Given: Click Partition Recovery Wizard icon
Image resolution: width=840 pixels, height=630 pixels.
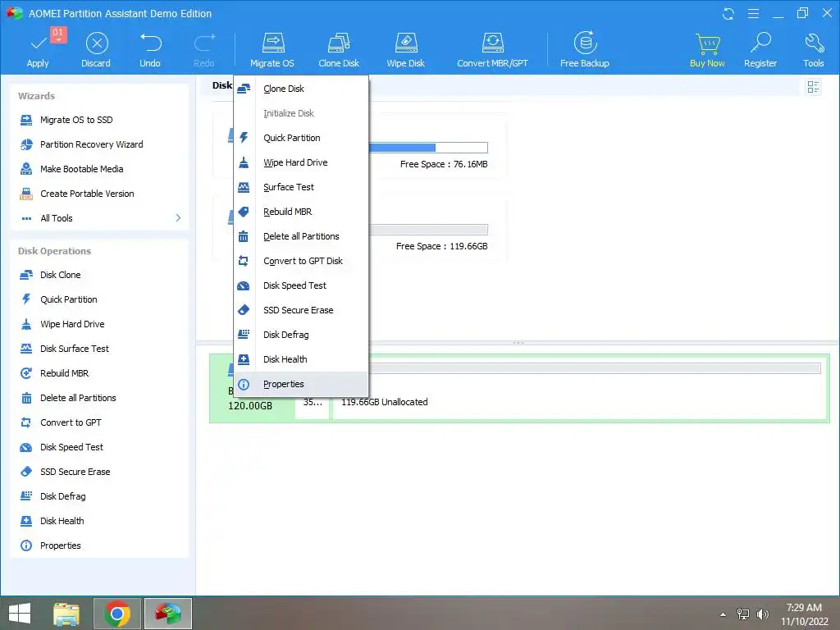Looking at the screenshot, I should point(26,144).
